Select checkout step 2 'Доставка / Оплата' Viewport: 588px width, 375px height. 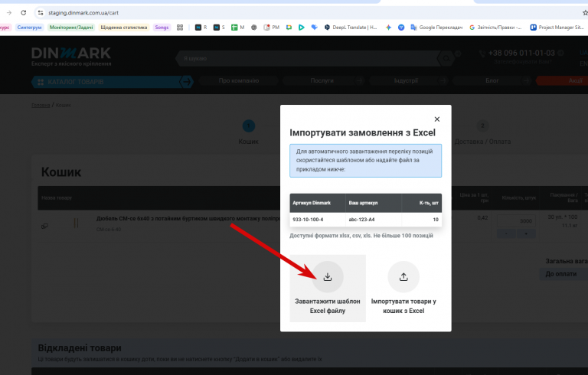pyautogui.click(x=482, y=126)
